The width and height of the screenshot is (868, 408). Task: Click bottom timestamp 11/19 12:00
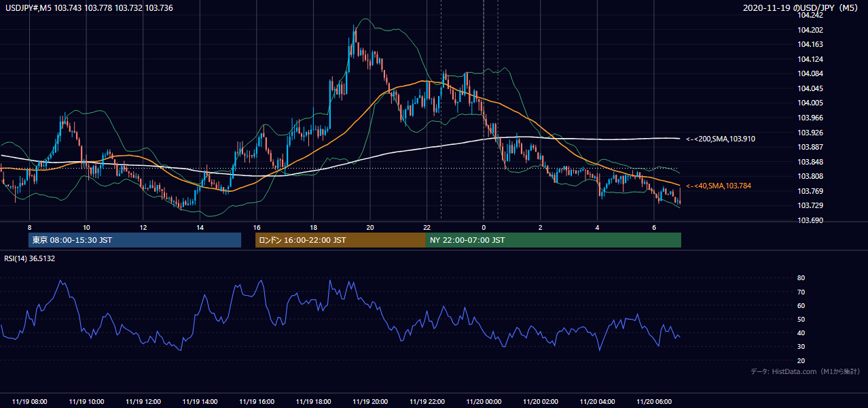tap(143, 402)
